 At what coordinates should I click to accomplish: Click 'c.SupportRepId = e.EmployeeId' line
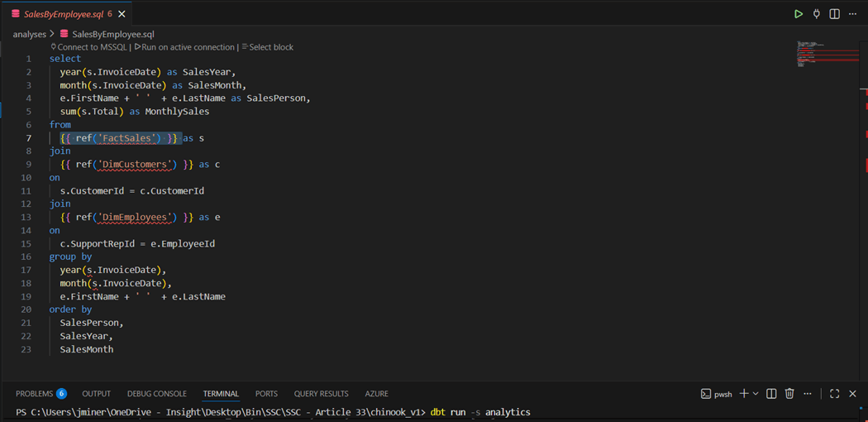[137, 243]
